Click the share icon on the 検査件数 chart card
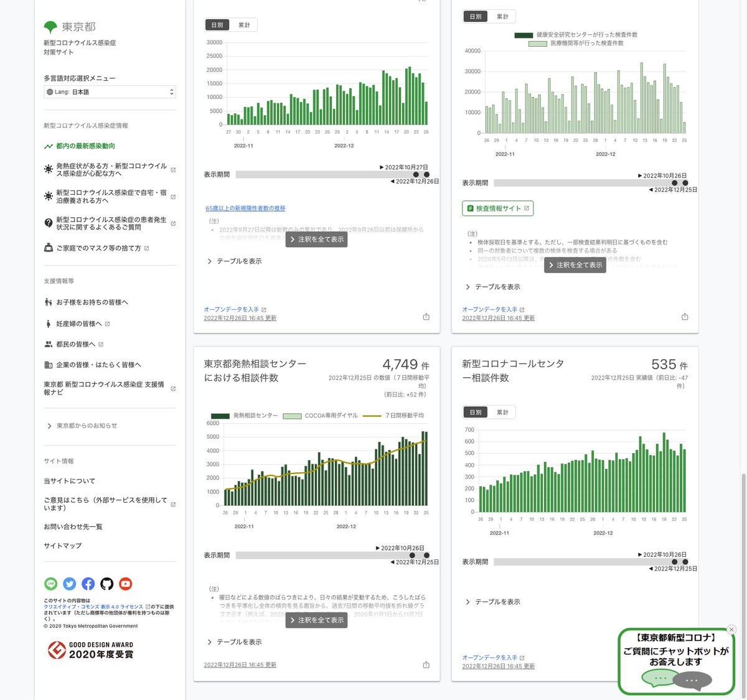Screen dimensions: 747x700 pyautogui.click(x=685, y=317)
